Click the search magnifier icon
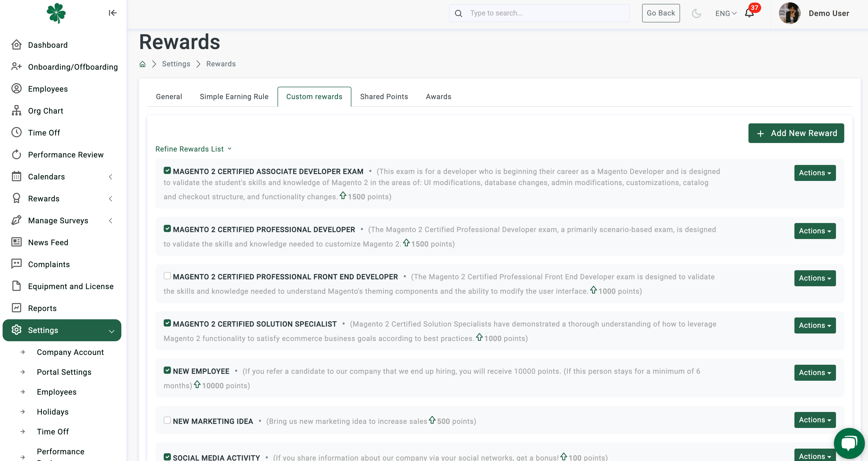Image resolution: width=868 pixels, height=461 pixels. 458,13
